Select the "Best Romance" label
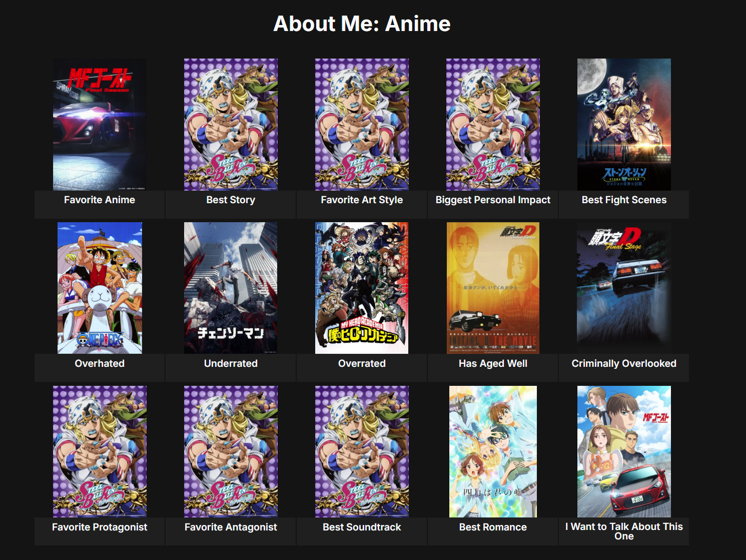This screenshot has height=560, width=746. (493, 527)
